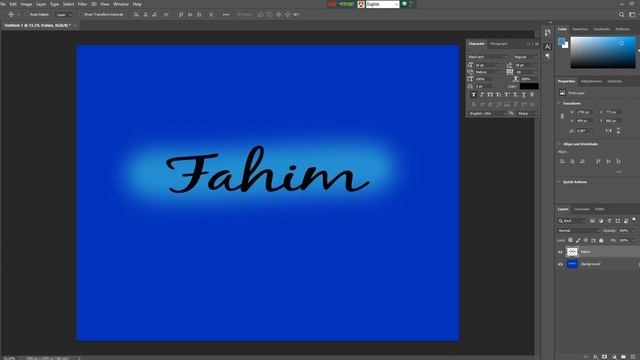
Task: Collapse the Quick Actions section
Action: pos(559,182)
